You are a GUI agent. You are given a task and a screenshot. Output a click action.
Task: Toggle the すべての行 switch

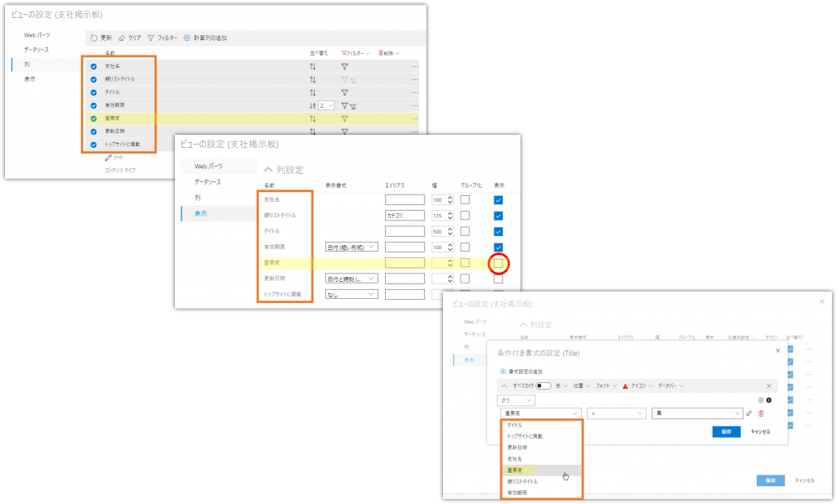click(x=543, y=386)
